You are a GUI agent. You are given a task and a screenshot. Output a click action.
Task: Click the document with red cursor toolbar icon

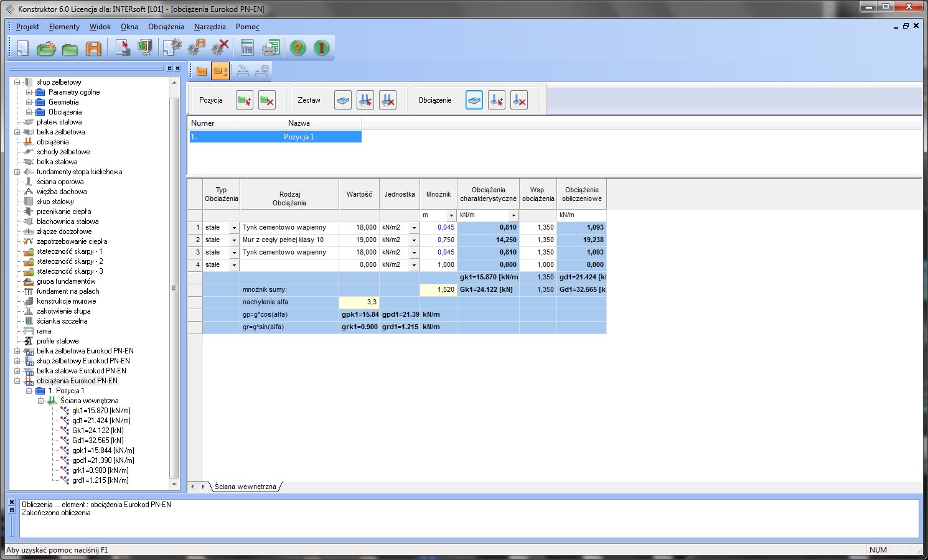click(122, 48)
